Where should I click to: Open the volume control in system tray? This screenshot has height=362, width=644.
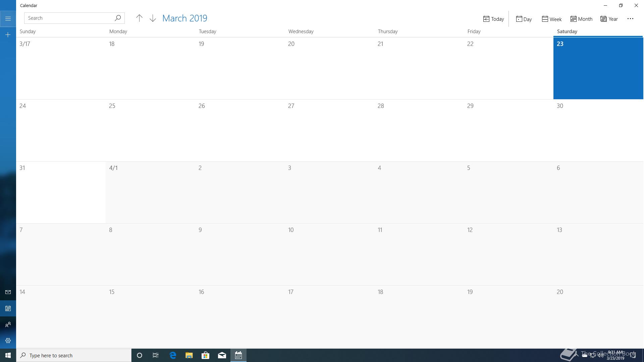click(x=600, y=355)
